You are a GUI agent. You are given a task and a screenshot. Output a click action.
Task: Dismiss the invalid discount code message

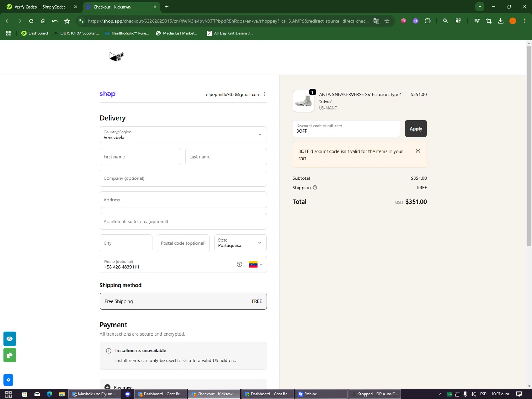[418, 151]
